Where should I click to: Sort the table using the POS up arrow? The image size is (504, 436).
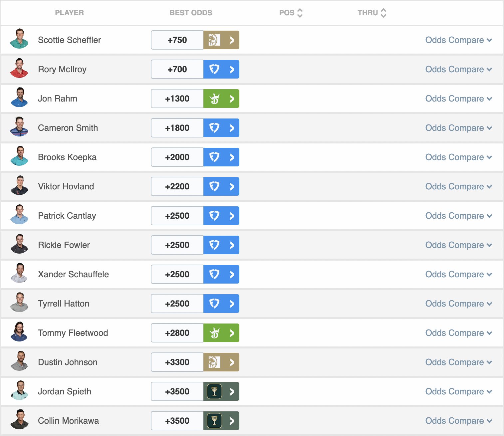tap(300, 10)
